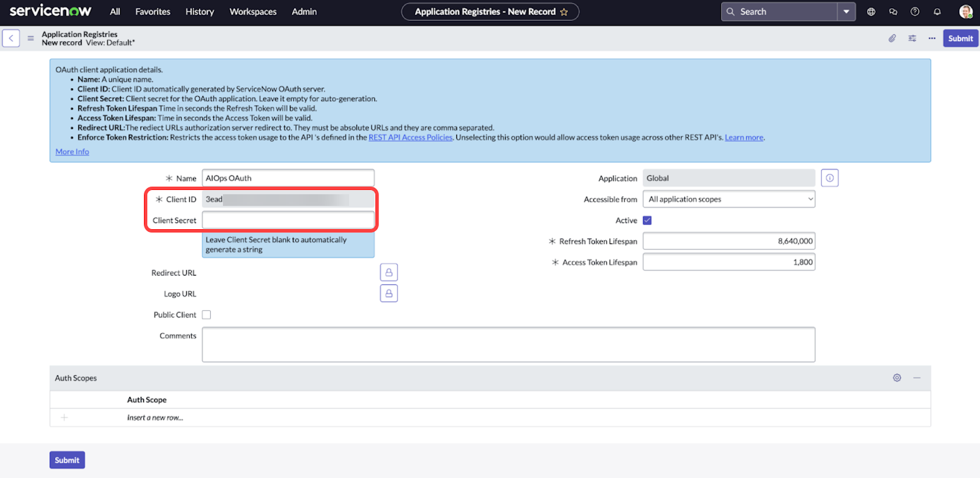Unlock the Redirect URL field
Viewport: 980px width, 478px height.
(x=389, y=273)
